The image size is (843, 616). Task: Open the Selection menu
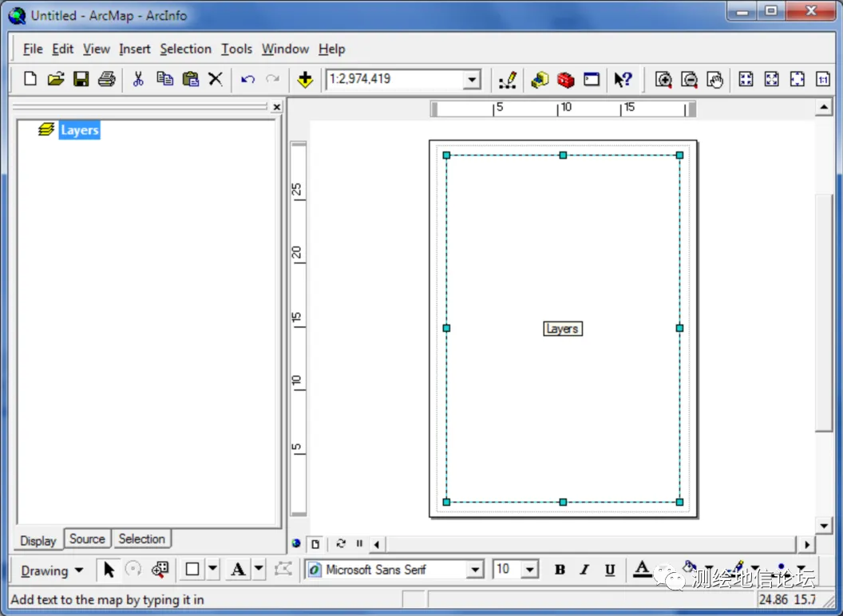185,49
